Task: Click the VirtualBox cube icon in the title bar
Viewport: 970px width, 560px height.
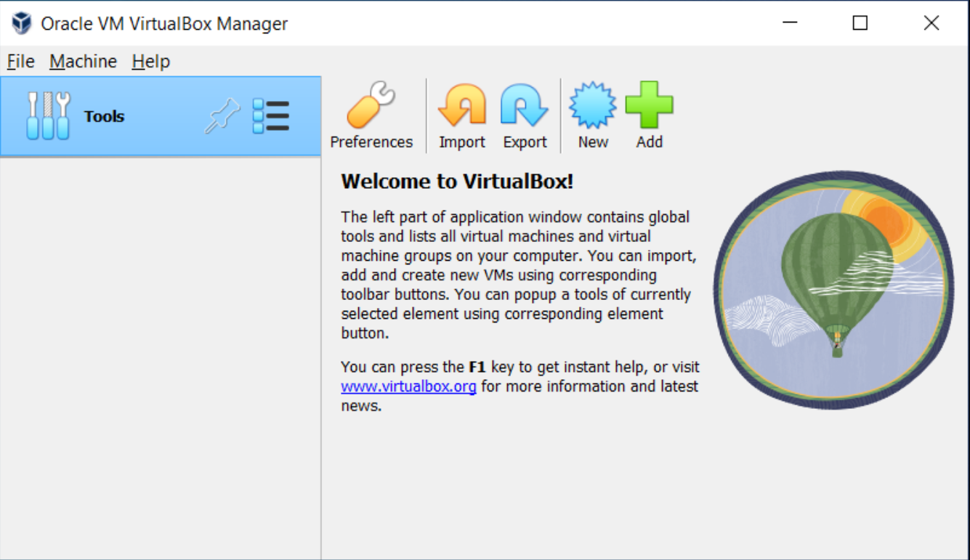Action: point(22,23)
